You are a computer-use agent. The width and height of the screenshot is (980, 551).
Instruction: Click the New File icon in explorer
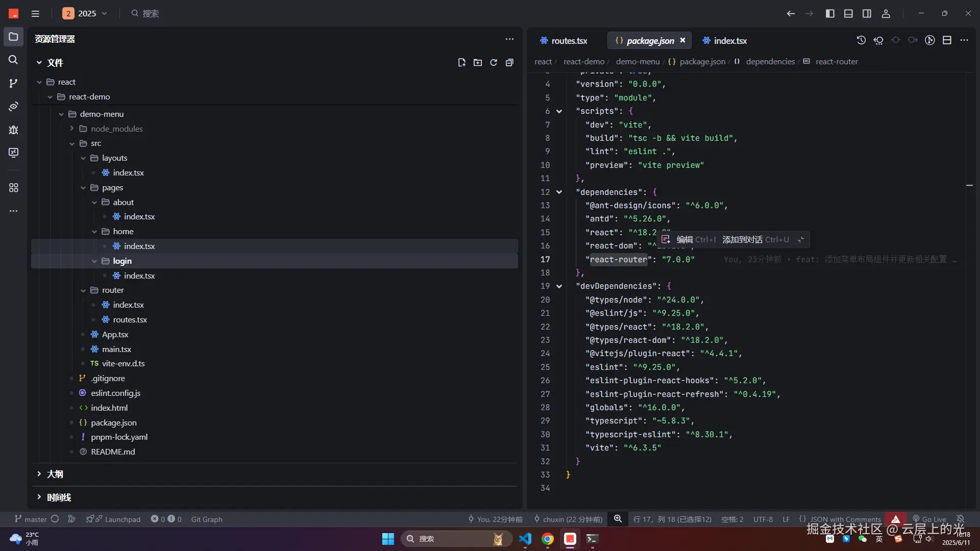tap(461, 62)
